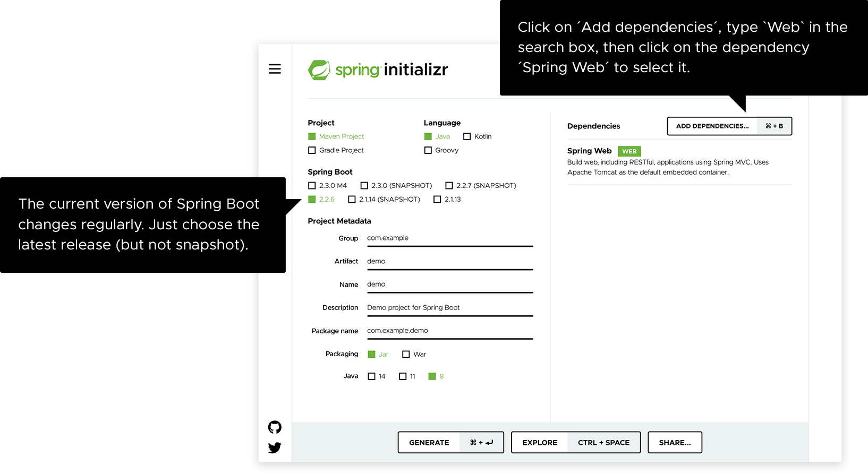Open the GitHub icon link
Viewport: 868px width, 474px height.
[x=275, y=427]
